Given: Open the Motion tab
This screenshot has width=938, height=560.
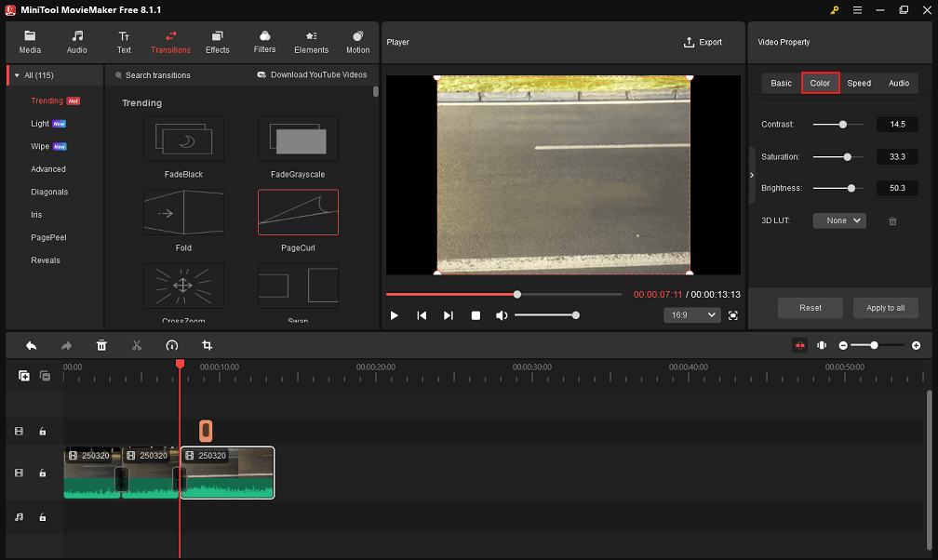Looking at the screenshot, I should tap(357, 43).
